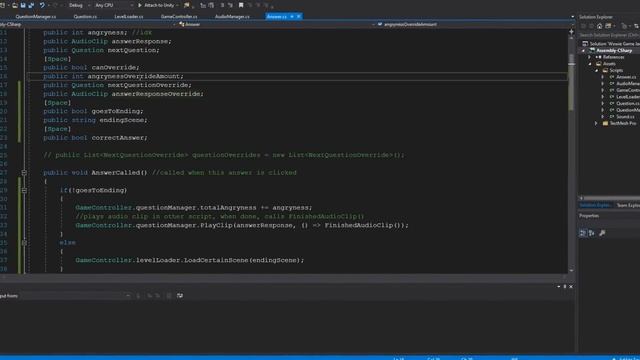Click the Open File toolbar icon
Viewport: 640px width, 360px height.
point(15,5)
